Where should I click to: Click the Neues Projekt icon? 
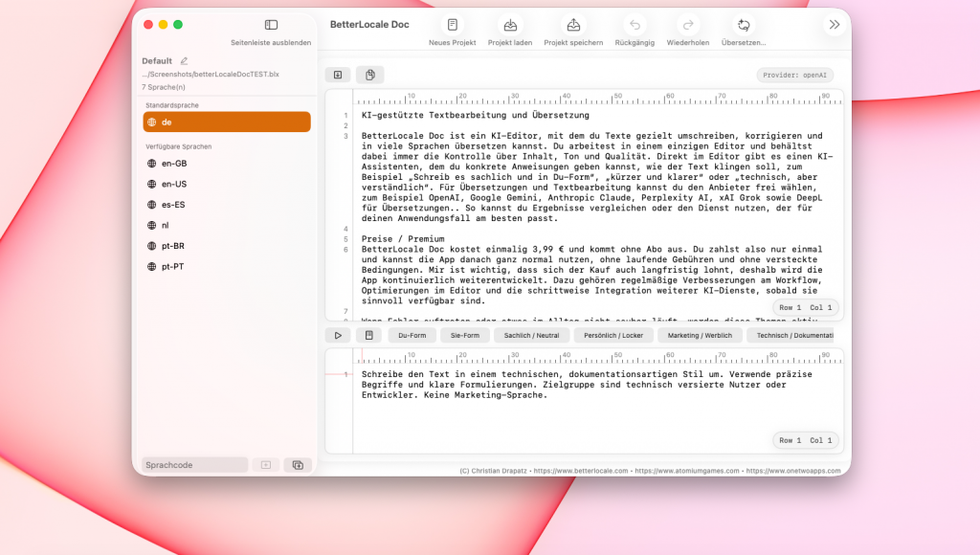click(x=453, y=25)
